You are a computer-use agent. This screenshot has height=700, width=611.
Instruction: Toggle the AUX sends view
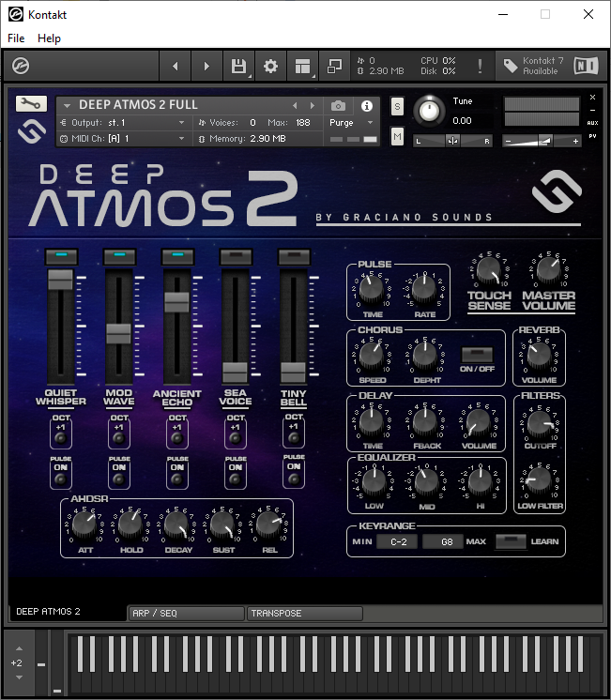[592, 123]
